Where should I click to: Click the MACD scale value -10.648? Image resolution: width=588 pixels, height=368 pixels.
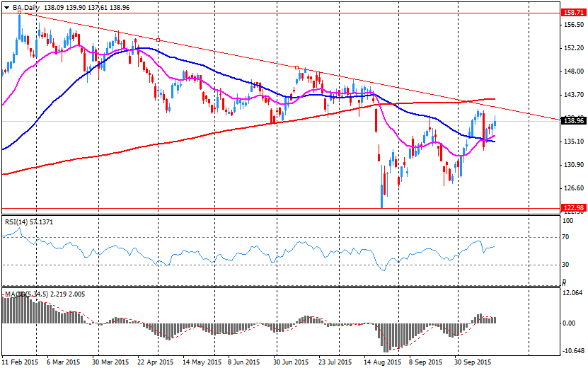[572, 351]
